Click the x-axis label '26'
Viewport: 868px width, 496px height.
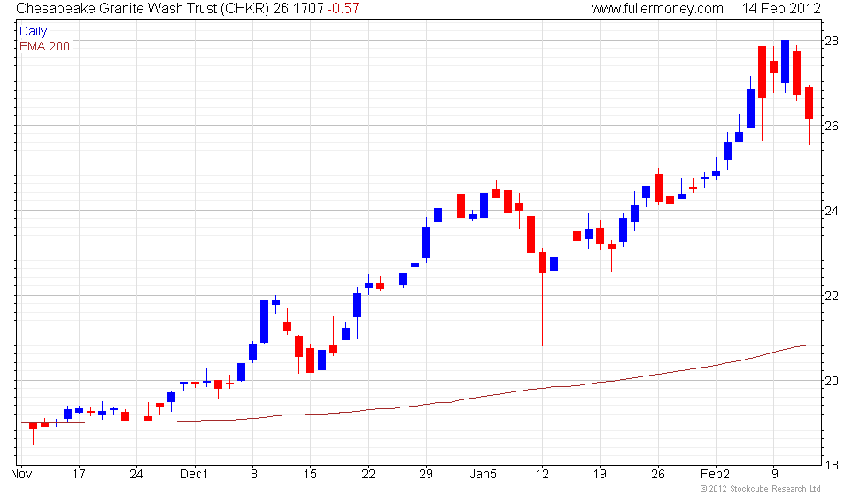[657, 475]
